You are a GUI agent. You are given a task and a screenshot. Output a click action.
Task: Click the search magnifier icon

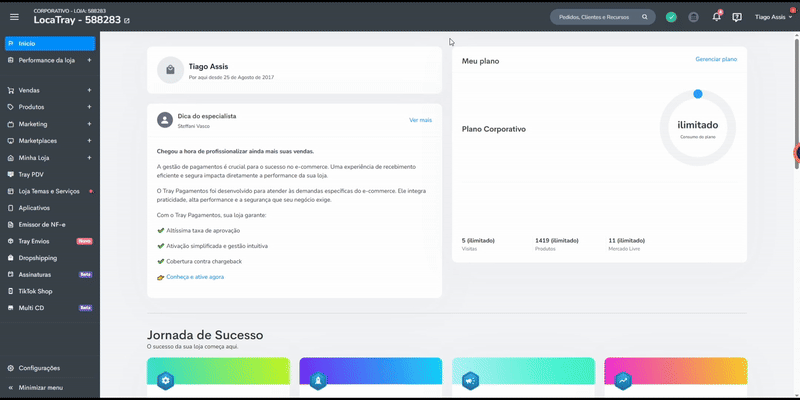(x=645, y=17)
